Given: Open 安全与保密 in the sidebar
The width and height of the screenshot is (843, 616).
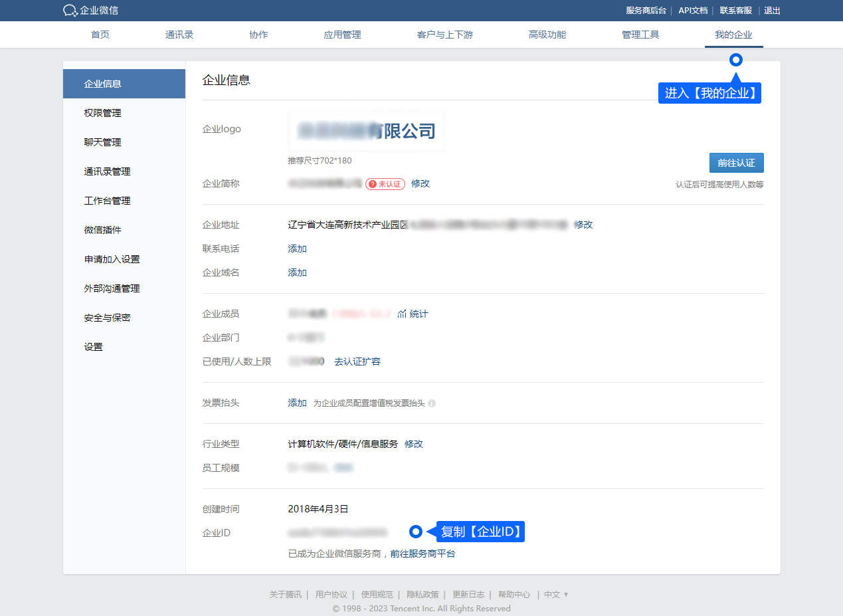Looking at the screenshot, I should tap(107, 318).
